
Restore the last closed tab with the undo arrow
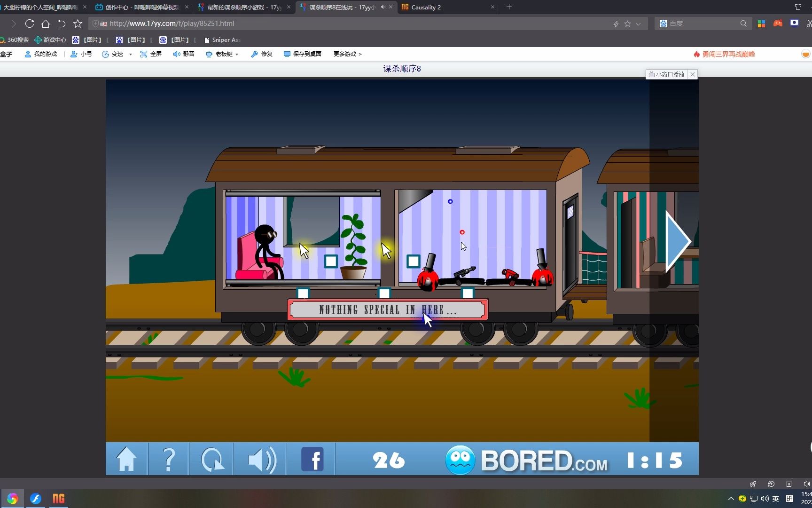[x=62, y=24]
